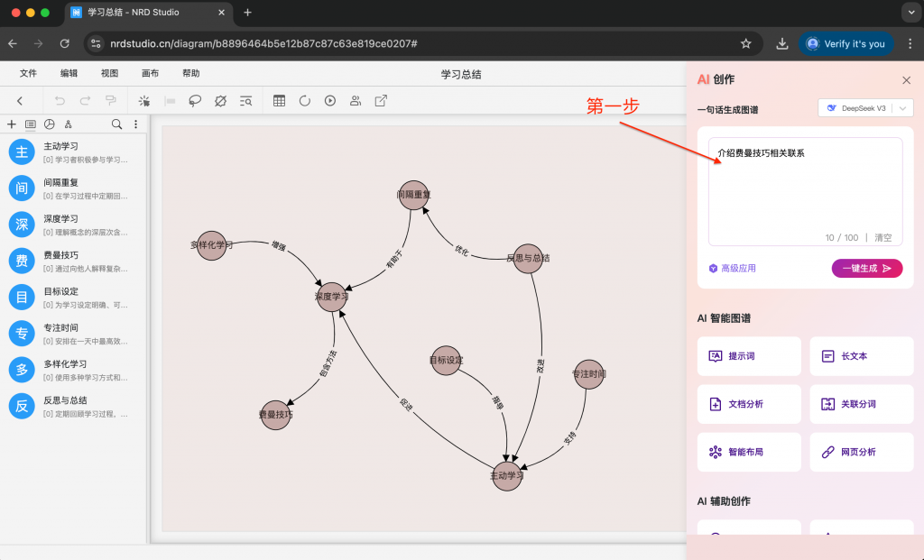Search the node list with magnifier icon
This screenshot has height=560, width=924.
pyautogui.click(x=116, y=124)
